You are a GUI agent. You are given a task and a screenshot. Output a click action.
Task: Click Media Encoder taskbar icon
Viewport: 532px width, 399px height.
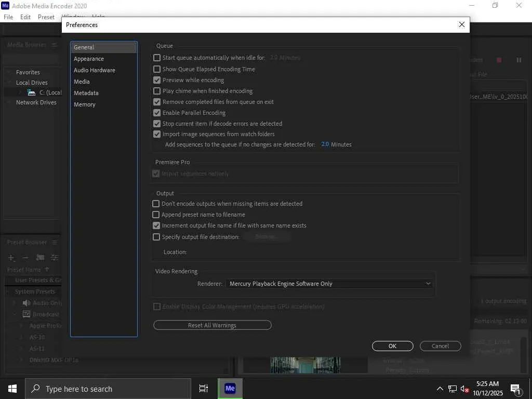point(230,389)
